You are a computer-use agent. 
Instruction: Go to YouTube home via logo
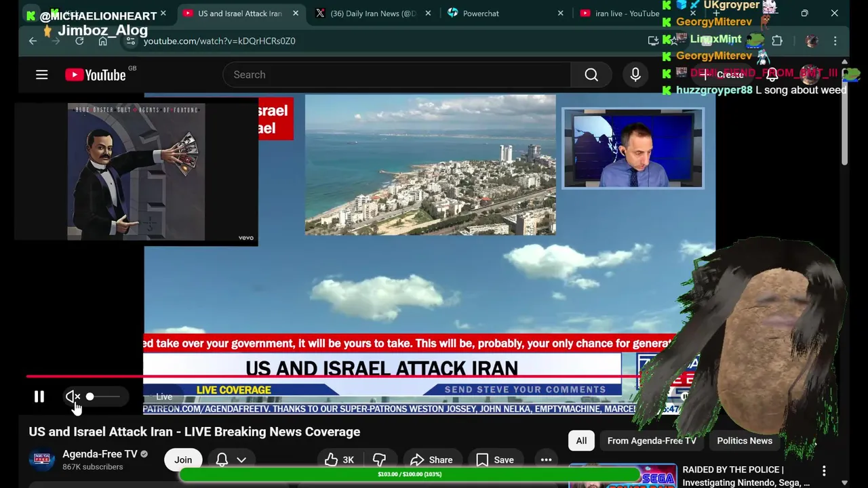pyautogui.click(x=96, y=75)
